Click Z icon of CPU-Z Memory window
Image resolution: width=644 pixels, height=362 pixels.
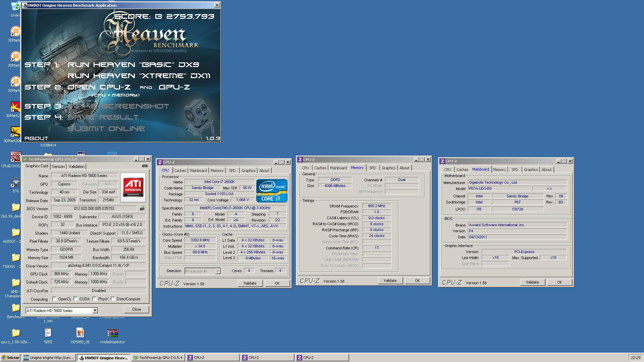[x=300, y=160]
